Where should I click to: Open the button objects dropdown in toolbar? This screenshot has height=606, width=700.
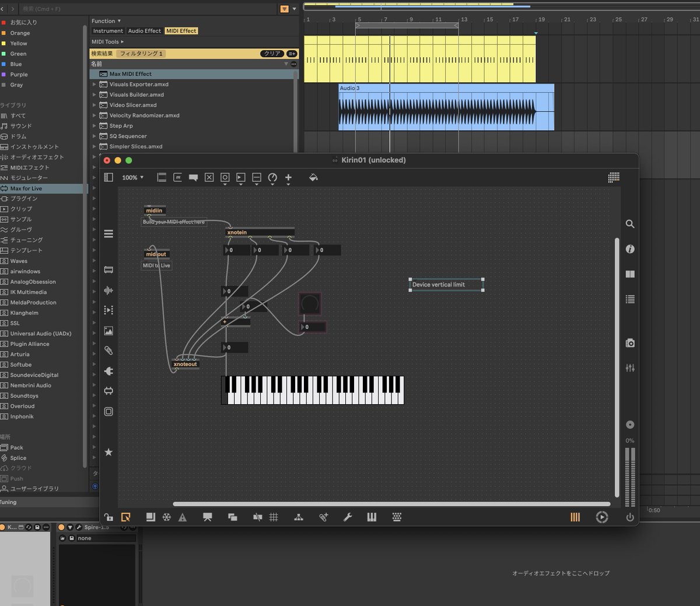tap(225, 178)
